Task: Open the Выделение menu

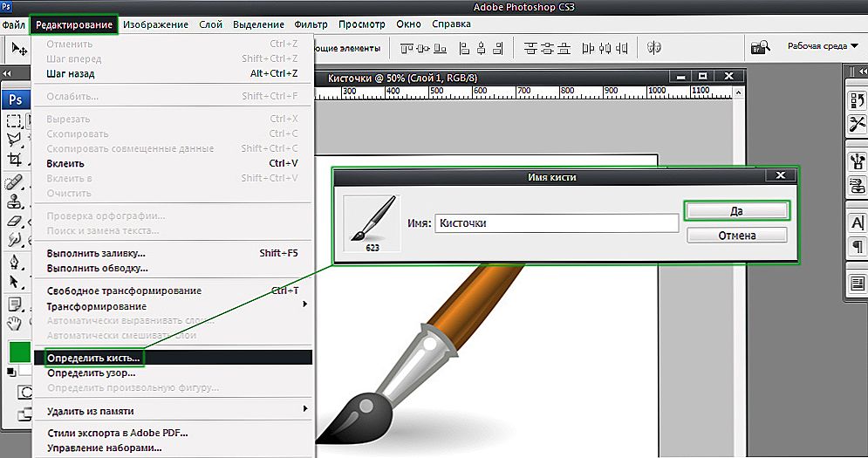Action: [x=258, y=24]
